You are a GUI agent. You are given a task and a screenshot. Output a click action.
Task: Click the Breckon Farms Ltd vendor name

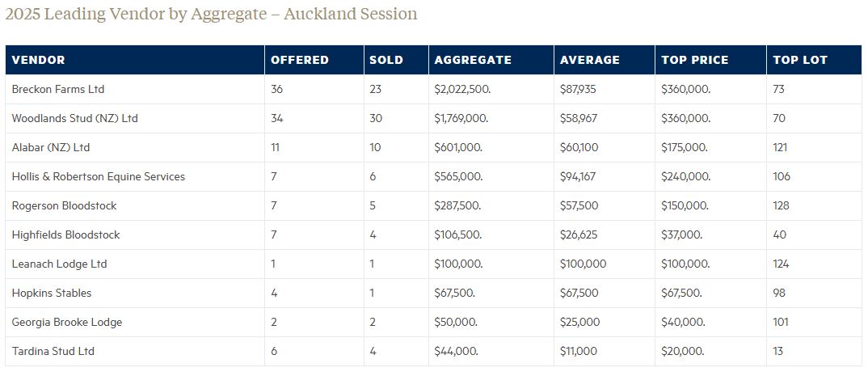[x=58, y=89]
